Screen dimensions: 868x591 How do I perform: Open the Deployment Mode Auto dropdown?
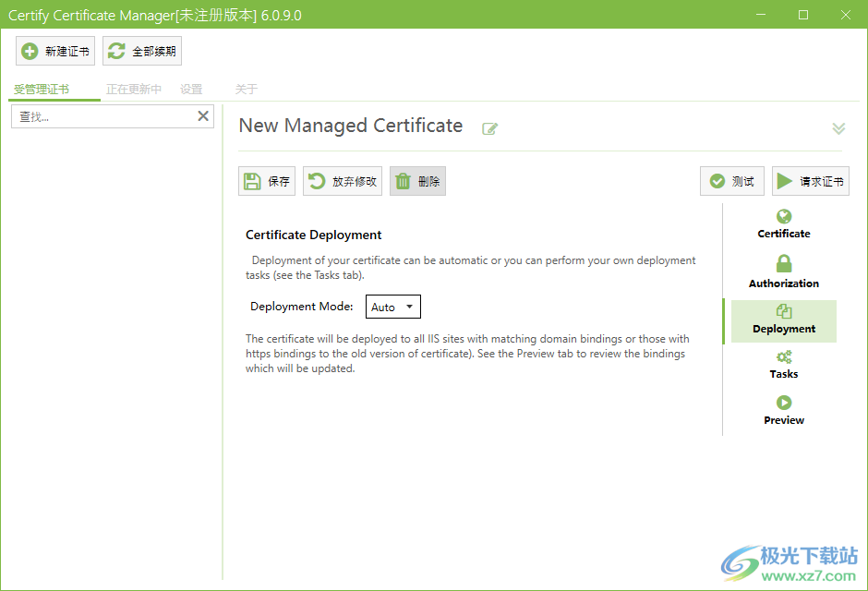pyautogui.click(x=393, y=307)
